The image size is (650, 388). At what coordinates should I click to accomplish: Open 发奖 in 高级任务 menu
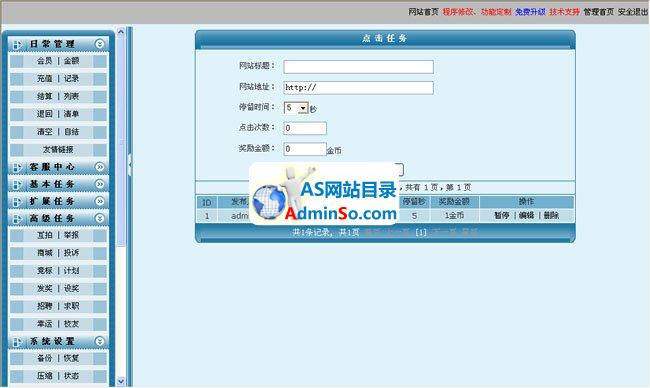point(45,289)
